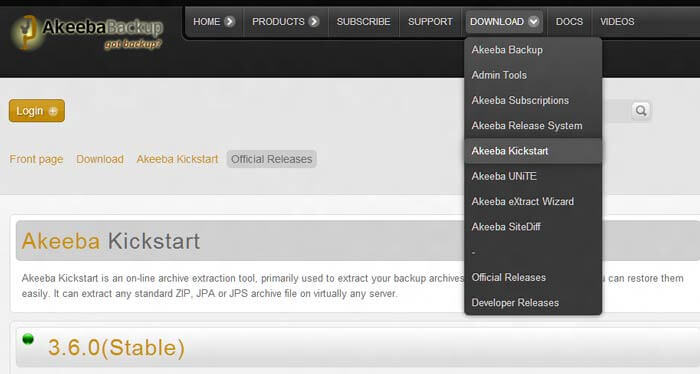Click the green stable status dot
Viewport: 700px width, 374px height.
(x=28, y=339)
